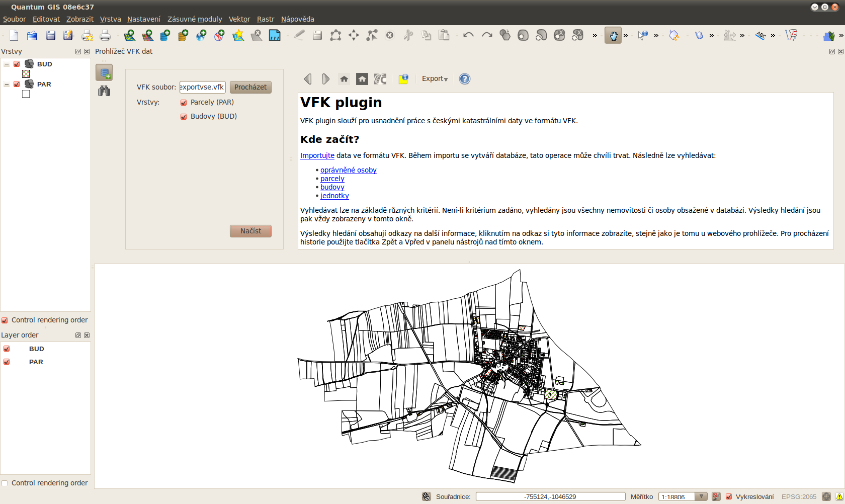The image size is (845, 504).
Task: Open the Zásuvné moduly menu
Action: tap(195, 19)
